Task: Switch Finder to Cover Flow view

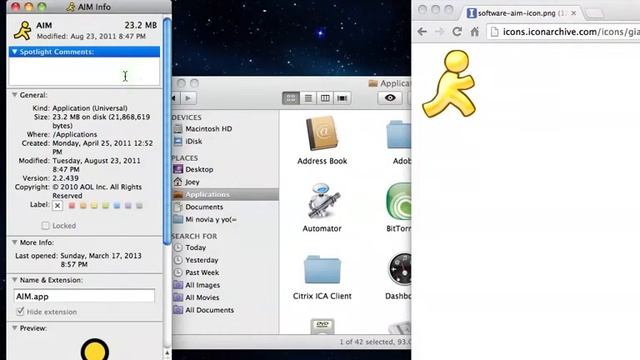Action: pyautogui.click(x=342, y=98)
